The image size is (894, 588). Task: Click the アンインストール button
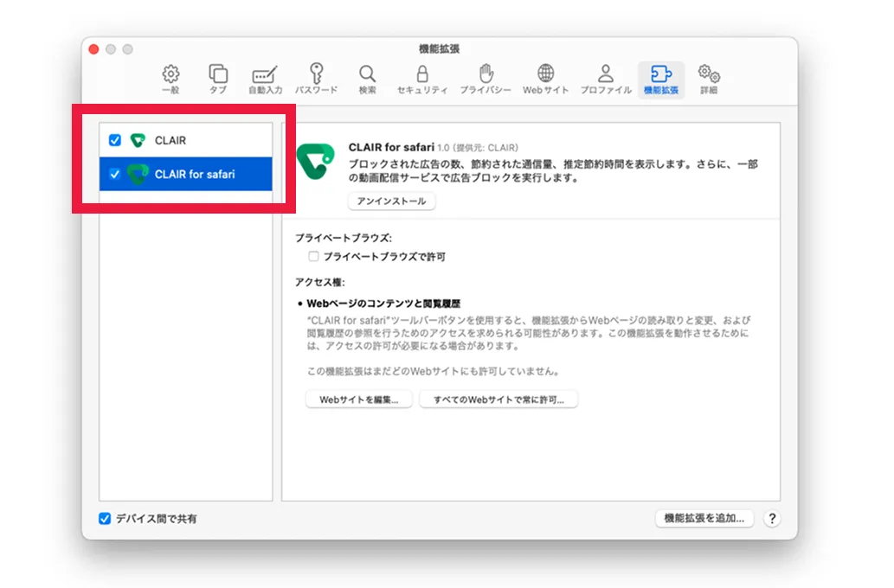coord(392,201)
